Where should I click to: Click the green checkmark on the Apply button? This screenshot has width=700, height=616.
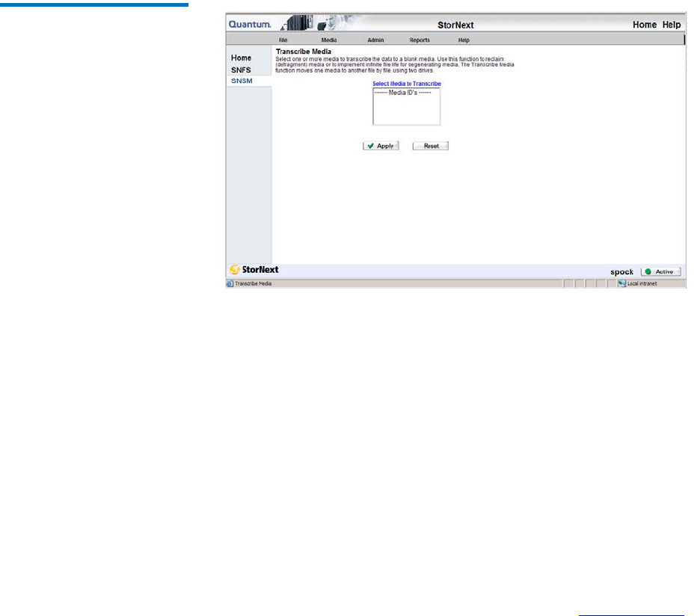(x=370, y=146)
